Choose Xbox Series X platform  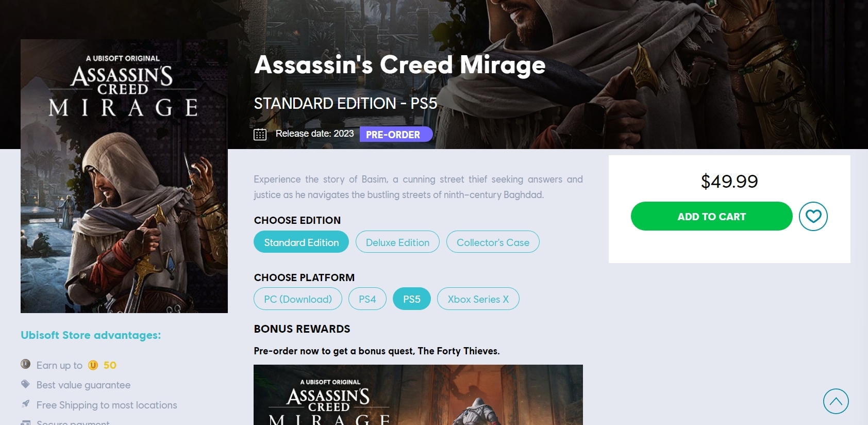tap(478, 299)
